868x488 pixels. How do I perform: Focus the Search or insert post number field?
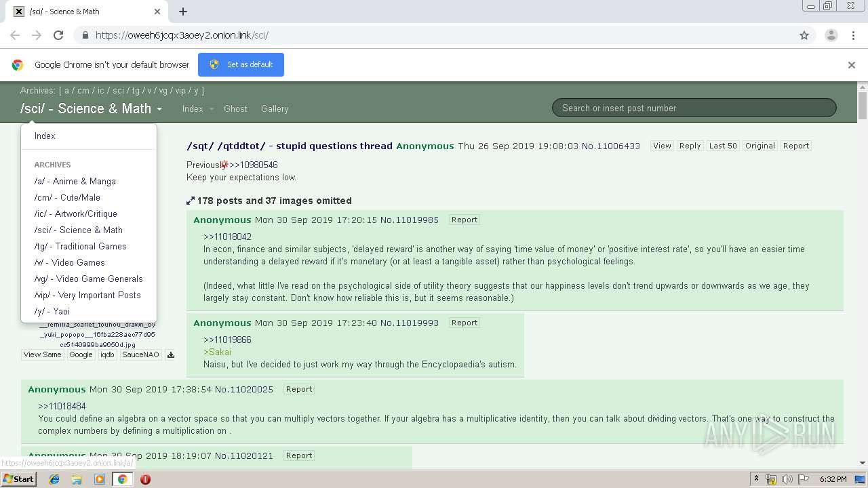click(x=694, y=108)
